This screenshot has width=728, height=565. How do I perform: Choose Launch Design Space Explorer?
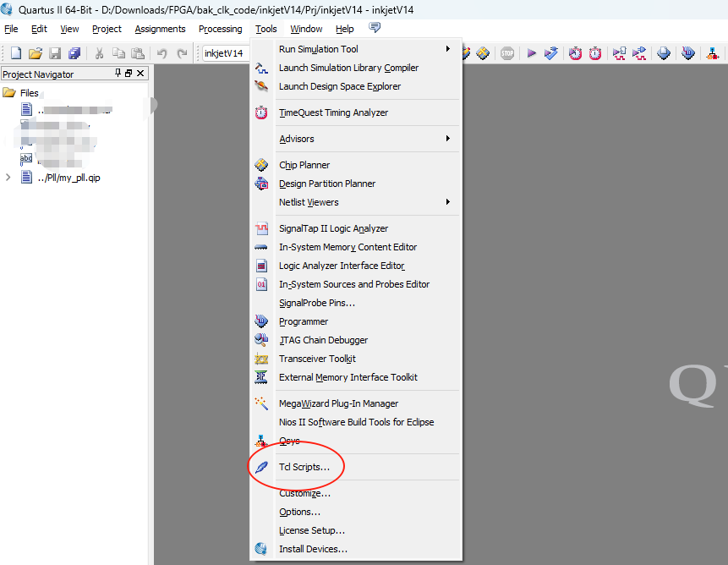pos(356,86)
